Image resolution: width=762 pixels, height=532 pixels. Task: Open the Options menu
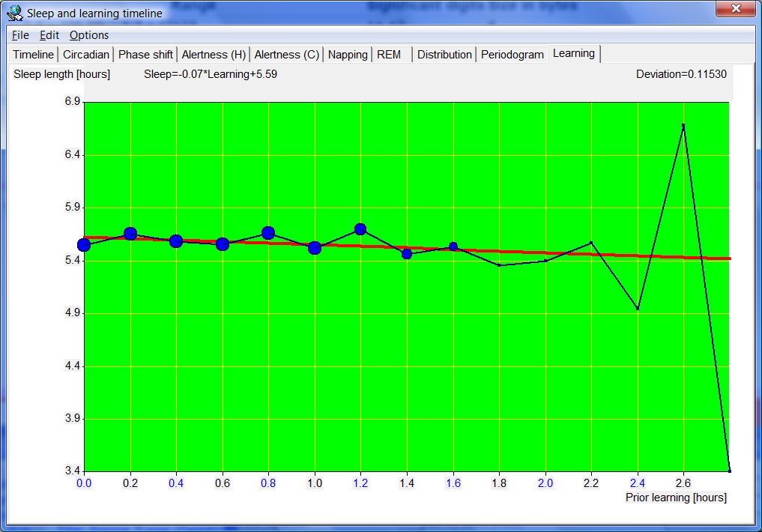pos(89,35)
